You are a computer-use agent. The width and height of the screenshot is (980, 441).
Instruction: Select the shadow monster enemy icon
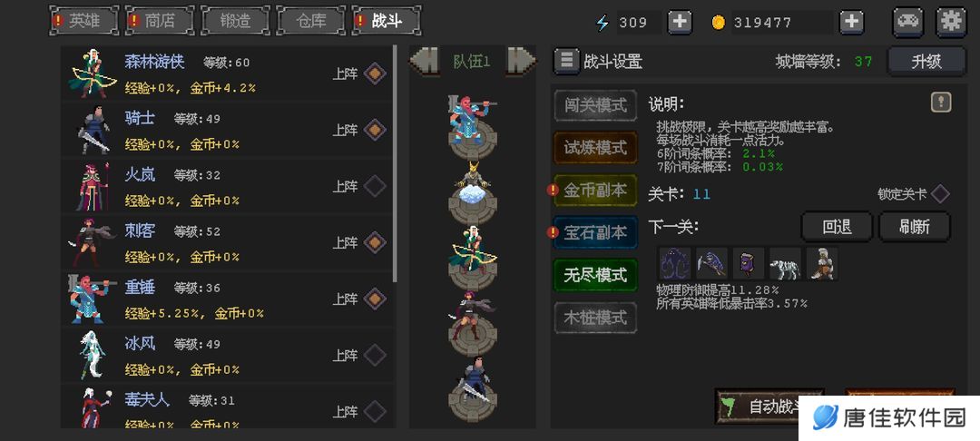click(x=675, y=263)
